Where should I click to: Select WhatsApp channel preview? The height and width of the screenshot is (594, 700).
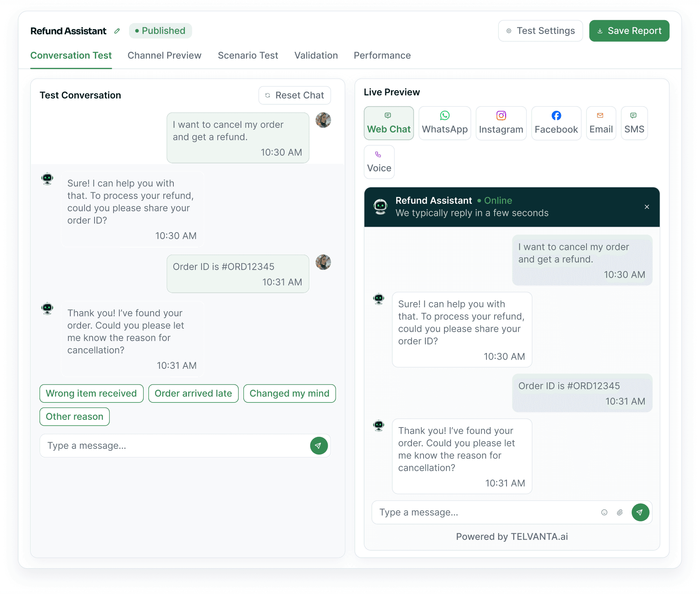445,123
